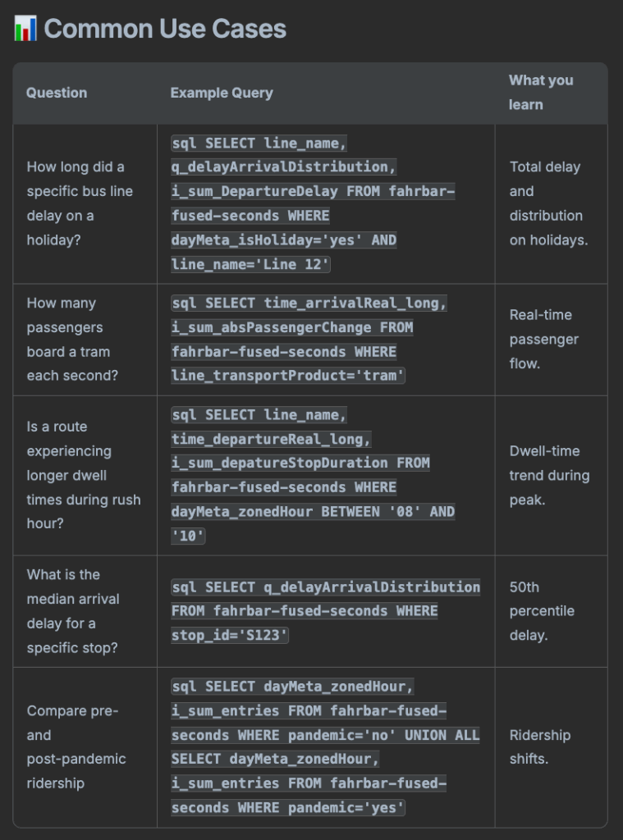Click the SQL query filtering line_name='Line 12'
Image resolution: width=623 pixels, height=840 pixels.
pyautogui.click(x=313, y=203)
